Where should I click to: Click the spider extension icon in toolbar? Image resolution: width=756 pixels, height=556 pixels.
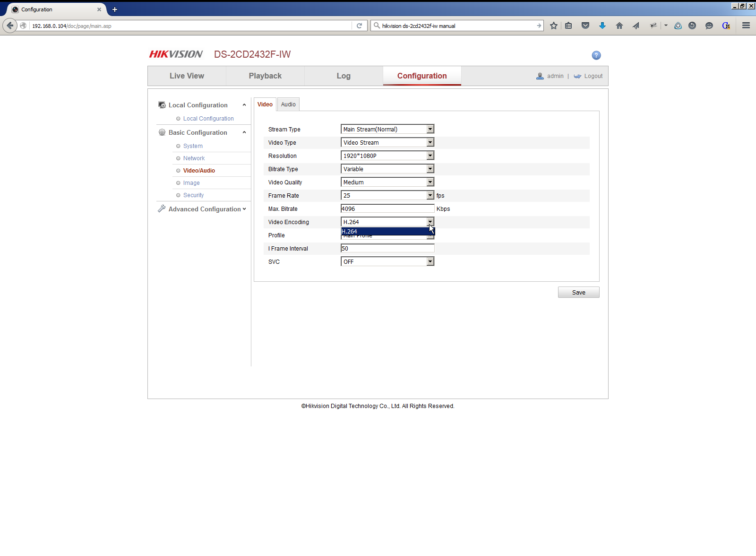click(653, 26)
